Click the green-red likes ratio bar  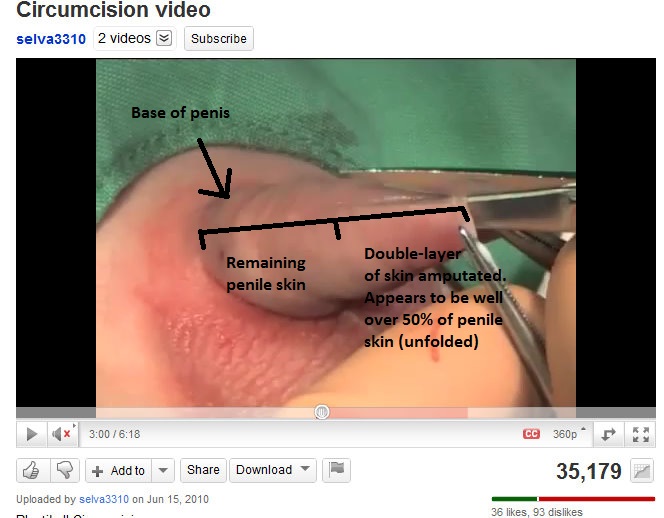(x=573, y=499)
